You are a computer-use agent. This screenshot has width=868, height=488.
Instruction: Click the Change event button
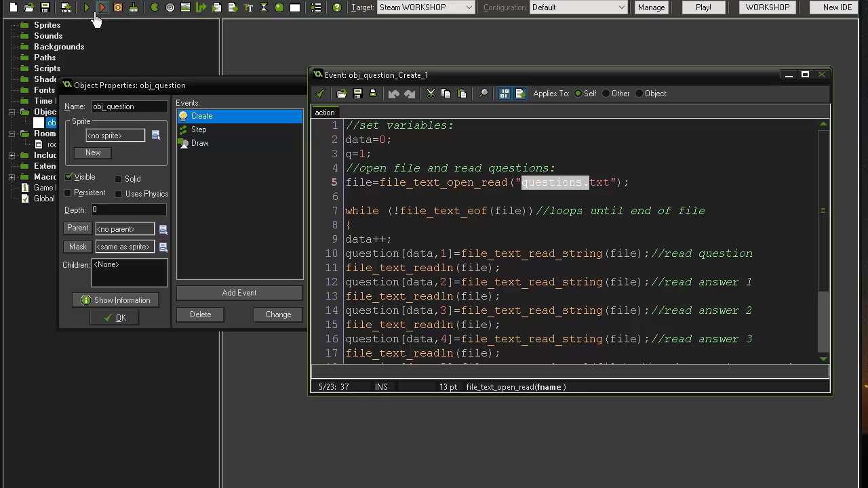tap(278, 314)
